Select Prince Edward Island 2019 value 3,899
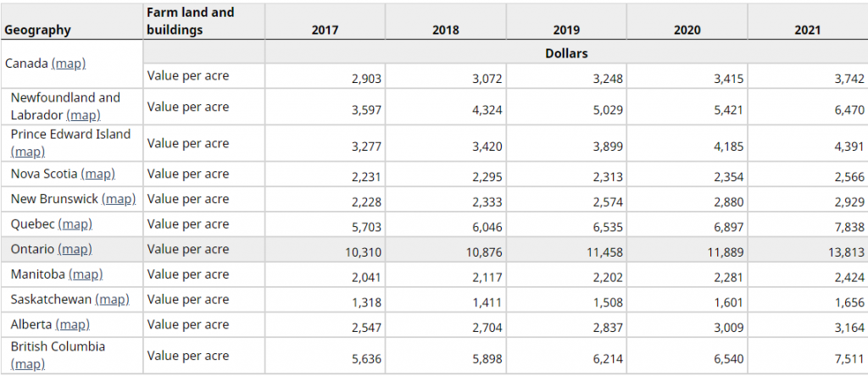This screenshot has height=376, width=868. (608, 147)
